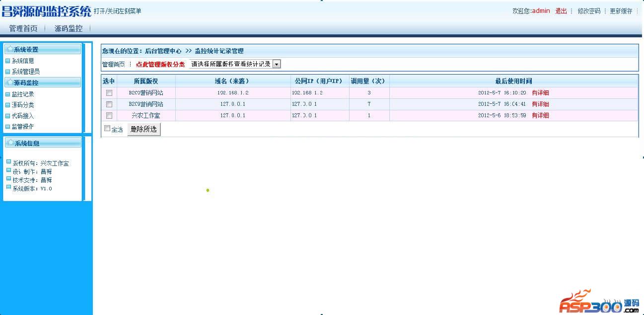The image size is (644, 315).
Task: Click the 昌舜源码监控系统 site logo
Action: (x=47, y=12)
